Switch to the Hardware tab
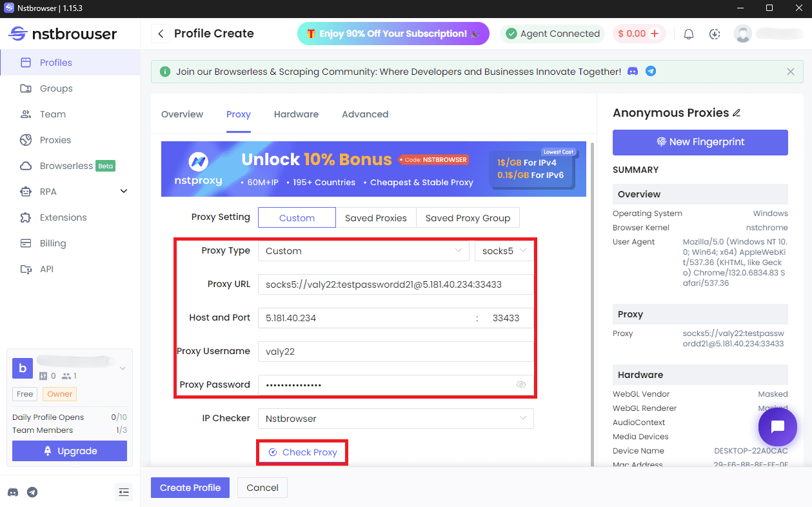 point(296,114)
